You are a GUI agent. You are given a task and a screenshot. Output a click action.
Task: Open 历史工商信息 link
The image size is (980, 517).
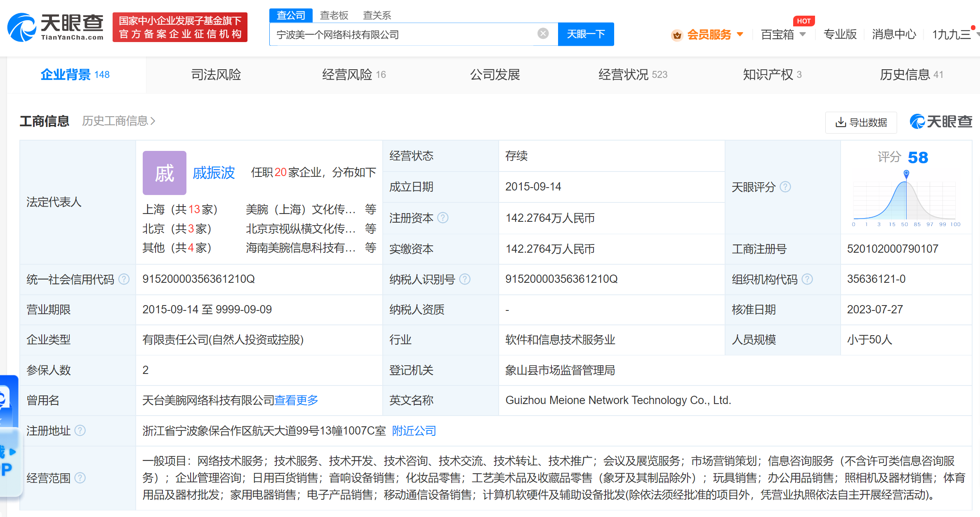(x=119, y=121)
